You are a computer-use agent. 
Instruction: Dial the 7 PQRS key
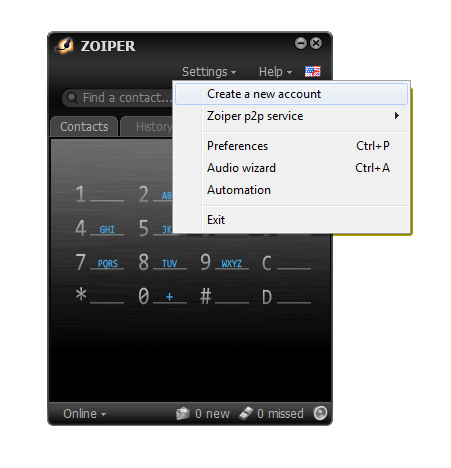tap(99, 263)
